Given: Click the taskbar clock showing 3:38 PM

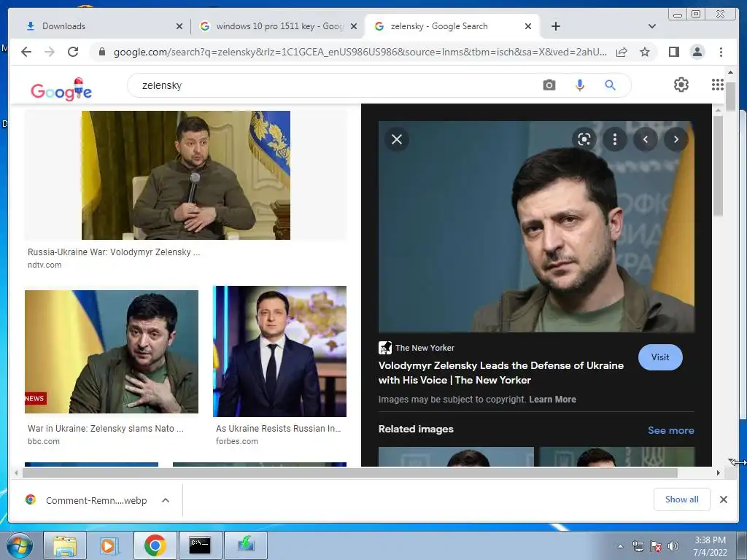Looking at the screenshot, I should [710, 546].
